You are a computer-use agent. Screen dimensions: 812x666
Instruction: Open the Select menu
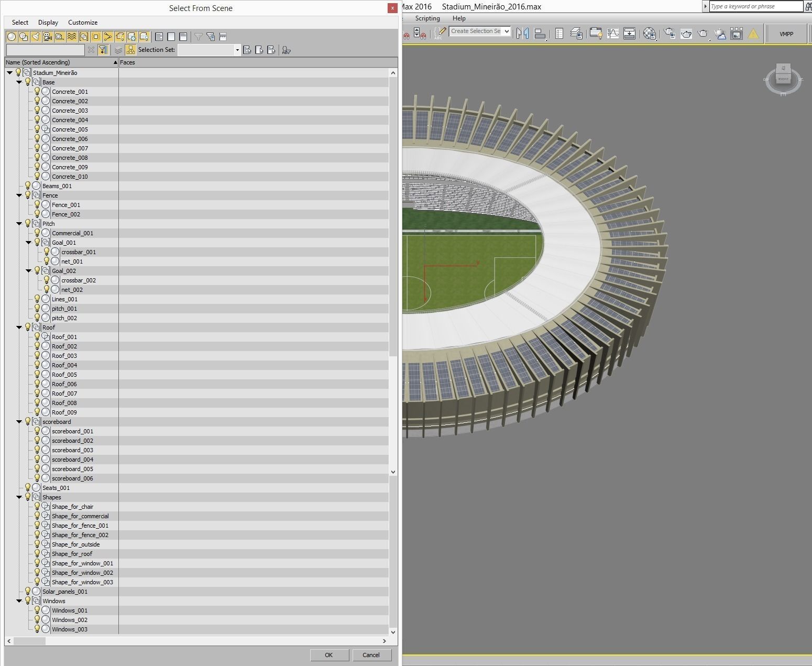pyautogui.click(x=20, y=23)
